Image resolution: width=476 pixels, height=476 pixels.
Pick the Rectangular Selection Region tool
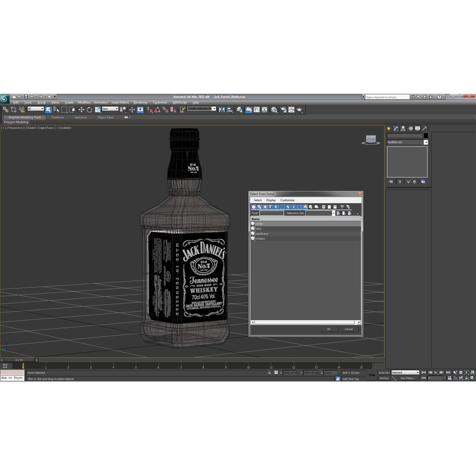[64, 110]
